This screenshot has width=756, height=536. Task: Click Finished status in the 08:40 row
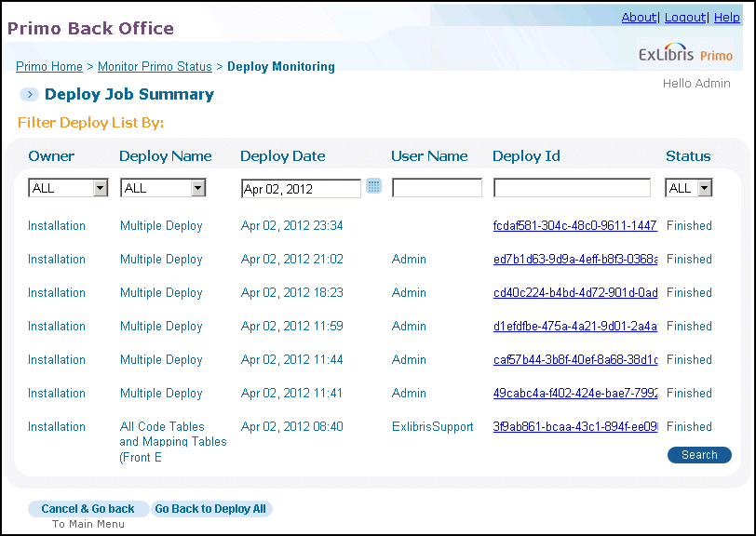coord(689,426)
